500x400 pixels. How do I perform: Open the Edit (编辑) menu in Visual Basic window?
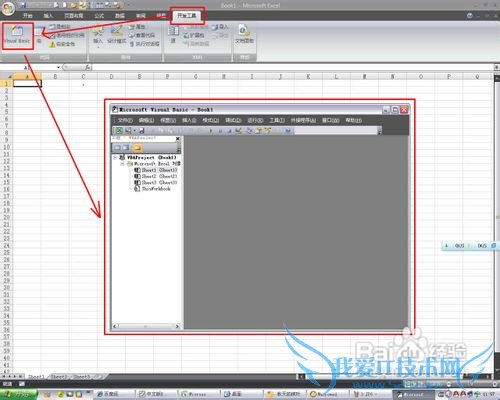146,120
